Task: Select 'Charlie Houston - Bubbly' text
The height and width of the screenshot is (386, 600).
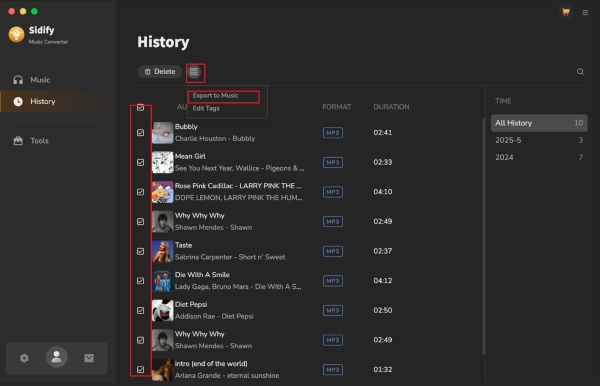Action: click(x=215, y=138)
